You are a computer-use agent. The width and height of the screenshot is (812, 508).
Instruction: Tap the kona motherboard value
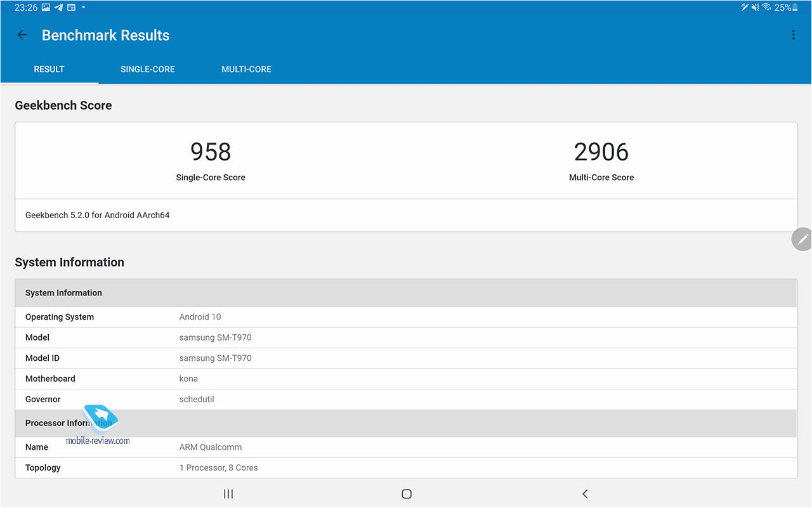(189, 379)
